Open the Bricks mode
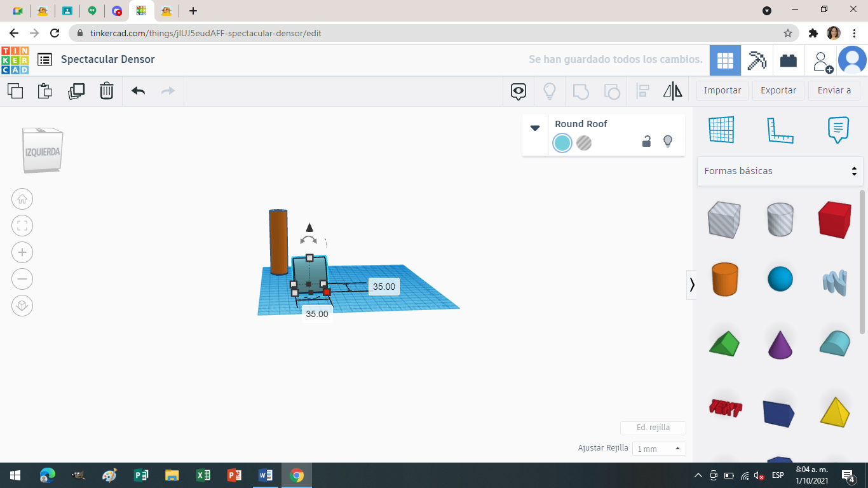The image size is (868, 488). point(789,61)
